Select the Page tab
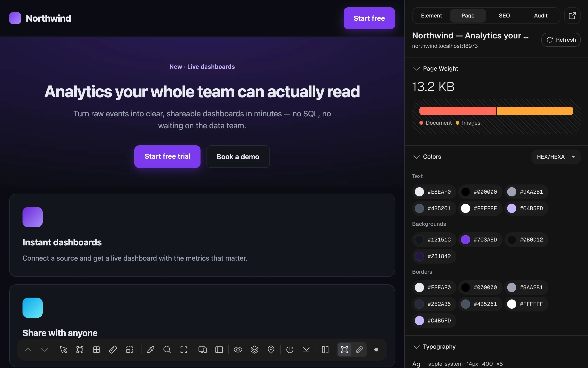Viewport: 588px width, 368px height. point(468,16)
